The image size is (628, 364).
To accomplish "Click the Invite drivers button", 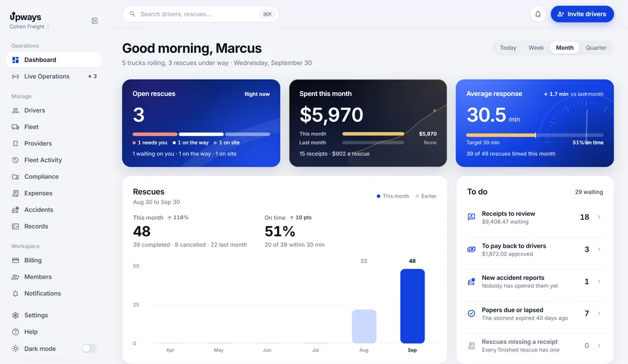I will [x=582, y=14].
